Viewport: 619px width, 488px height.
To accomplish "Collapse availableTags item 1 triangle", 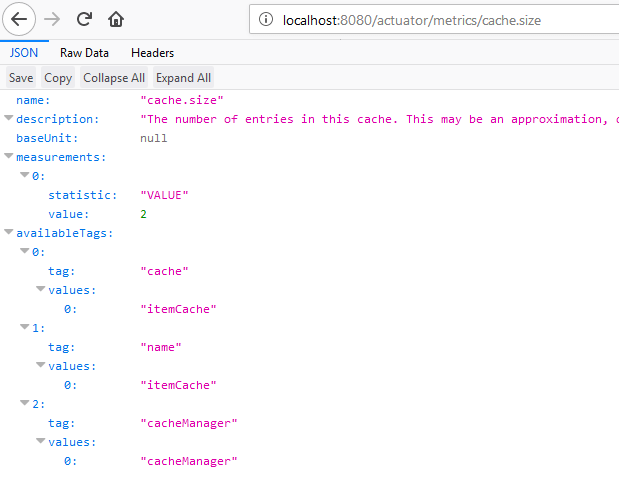I will coord(25,328).
